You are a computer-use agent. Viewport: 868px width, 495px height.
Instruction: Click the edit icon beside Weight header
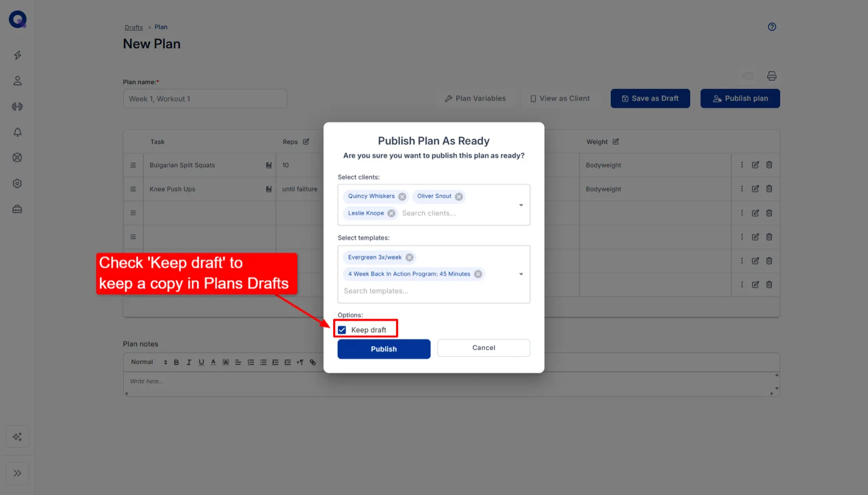coord(616,142)
